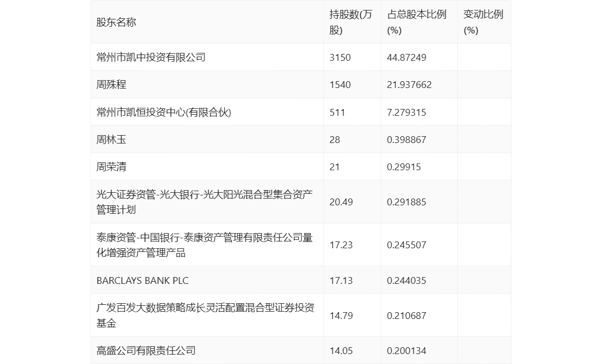
Task: Select 广发百发大数据策略成长 fund shareholder name
Action: [x=206, y=315]
